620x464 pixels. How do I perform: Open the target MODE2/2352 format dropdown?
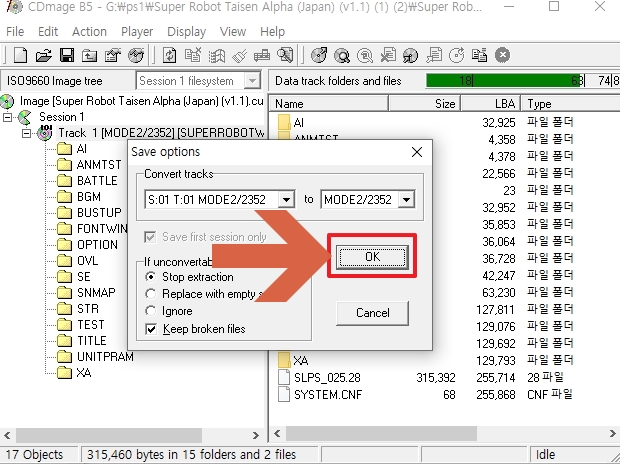[x=406, y=199]
